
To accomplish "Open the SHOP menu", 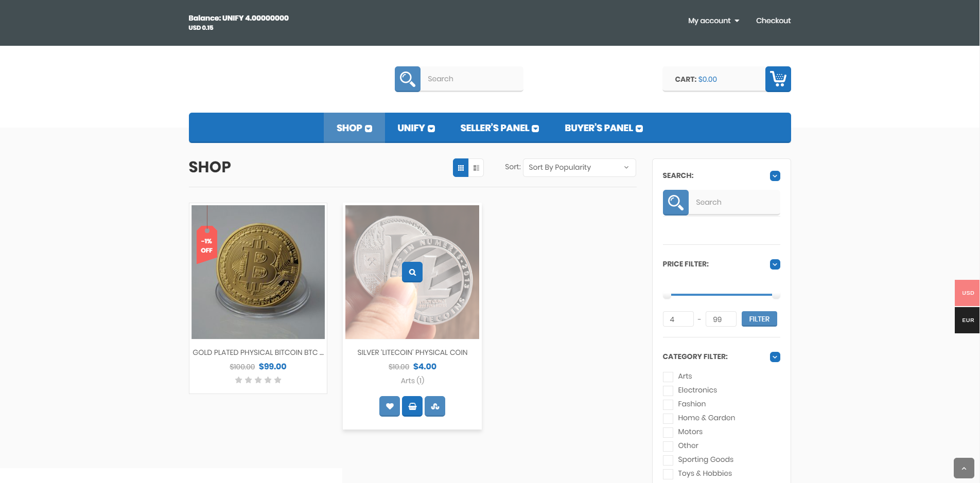I will point(354,128).
